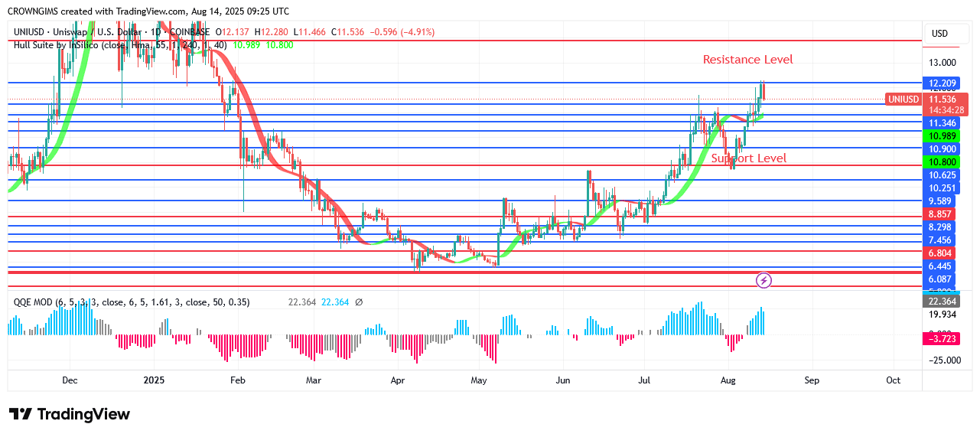Click the Feb label on time axis
The height and width of the screenshot is (437, 980).
click(238, 380)
